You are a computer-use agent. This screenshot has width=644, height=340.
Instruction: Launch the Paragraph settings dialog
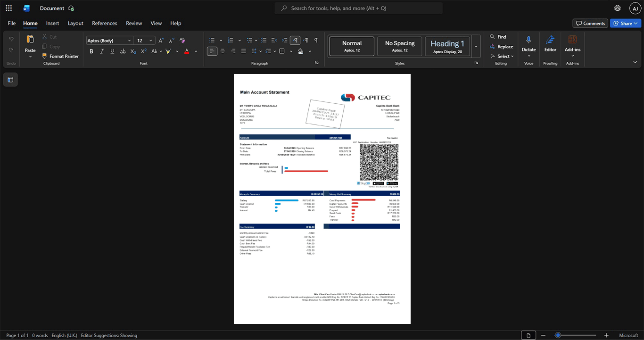[x=317, y=63]
